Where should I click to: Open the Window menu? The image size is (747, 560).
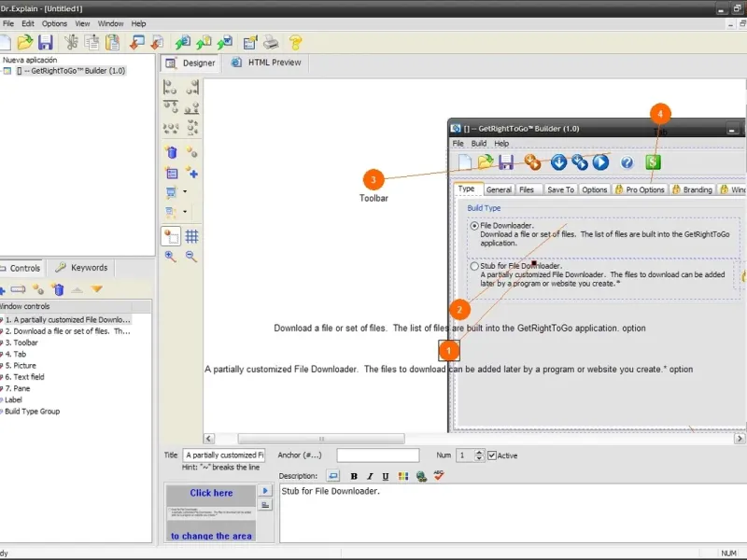click(110, 23)
